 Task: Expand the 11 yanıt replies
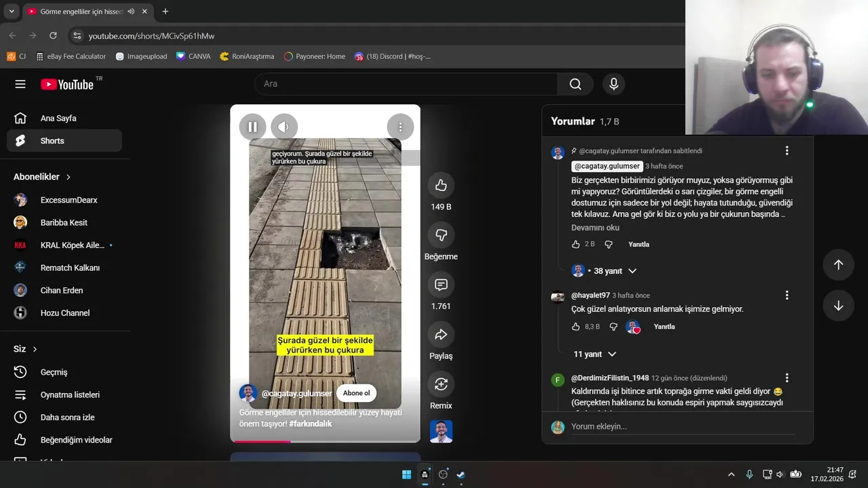[x=595, y=354]
